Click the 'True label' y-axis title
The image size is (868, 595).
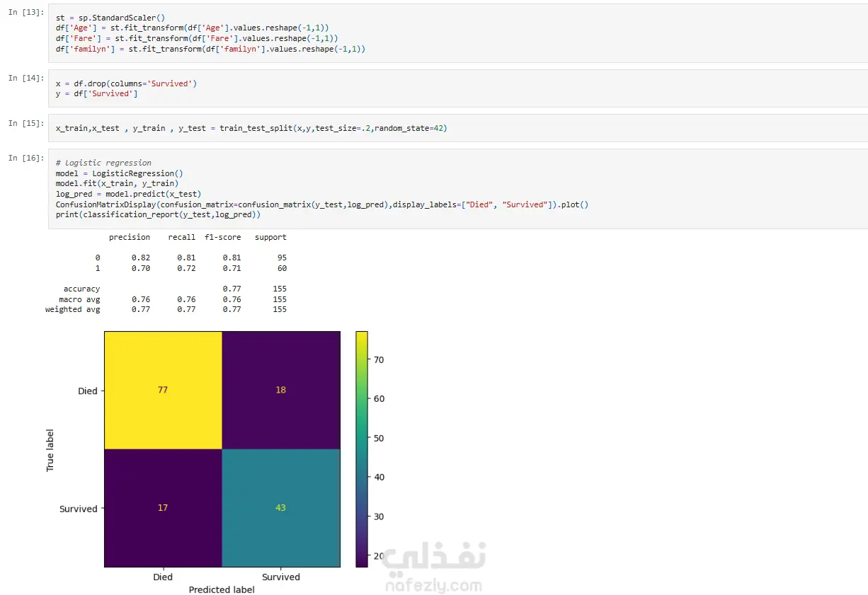coord(50,449)
